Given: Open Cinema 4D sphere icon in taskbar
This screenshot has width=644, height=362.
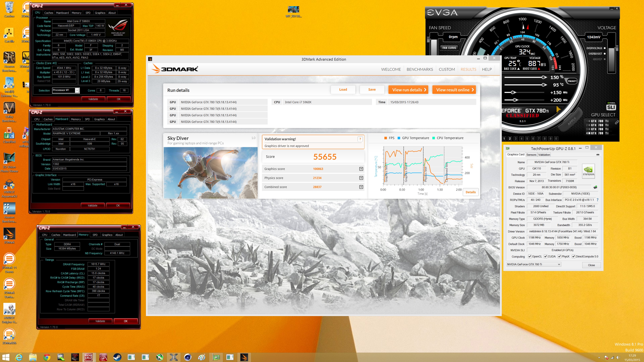Looking at the screenshot, I should (x=187, y=357).
